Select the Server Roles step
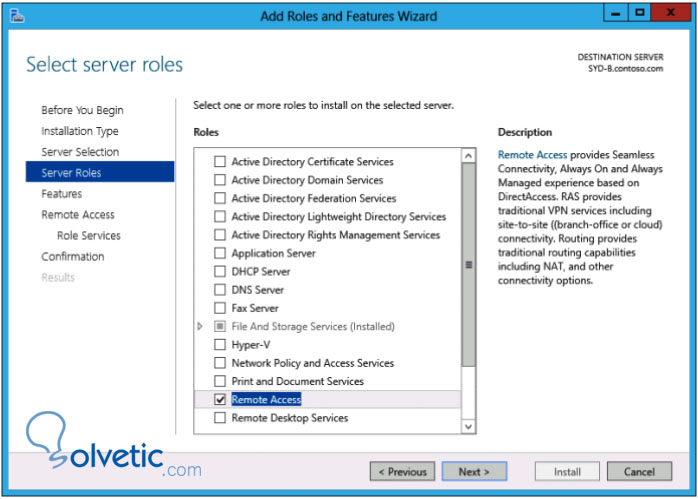The width and height of the screenshot is (698, 499). (x=100, y=172)
